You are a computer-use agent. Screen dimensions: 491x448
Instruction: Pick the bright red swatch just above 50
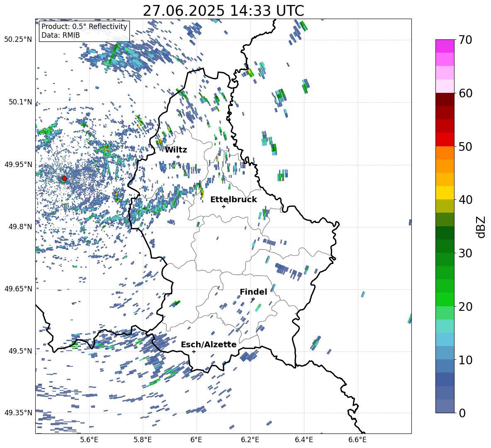point(445,140)
